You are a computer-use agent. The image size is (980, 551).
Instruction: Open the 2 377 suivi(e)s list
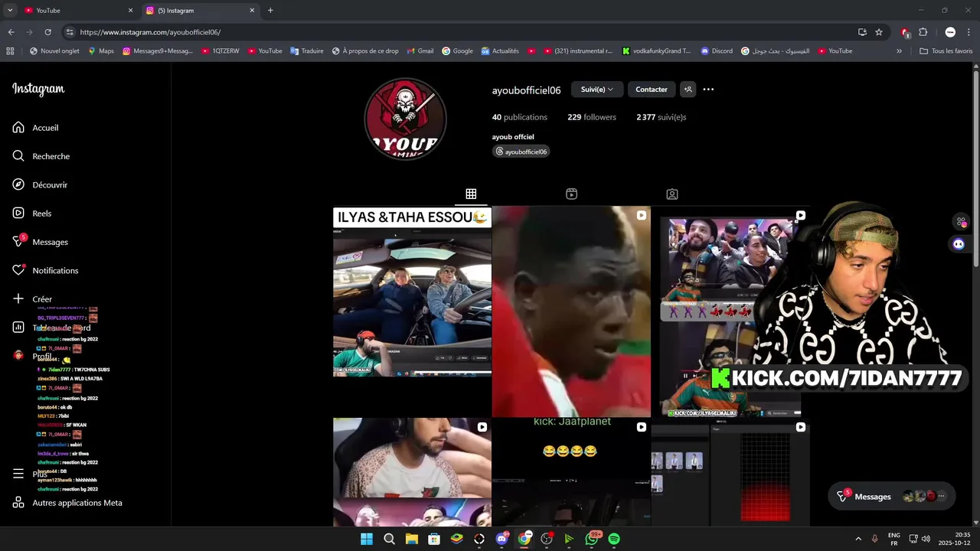(x=661, y=117)
